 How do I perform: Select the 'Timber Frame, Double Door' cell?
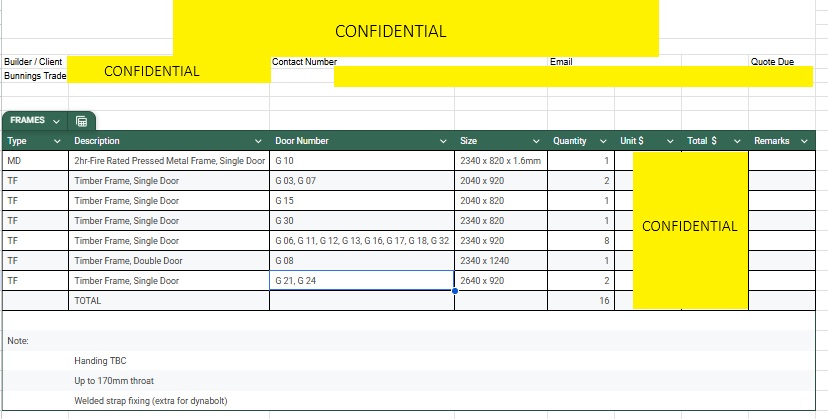coord(169,261)
